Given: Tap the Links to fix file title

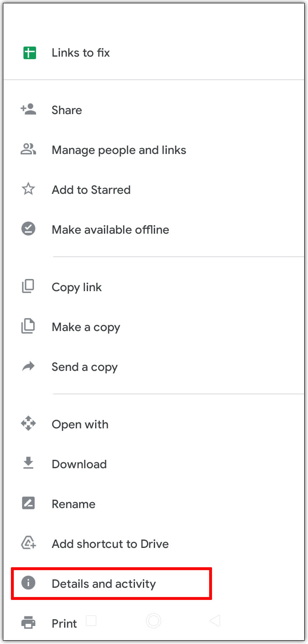Looking at the screenshot, I should coord(80,53).
